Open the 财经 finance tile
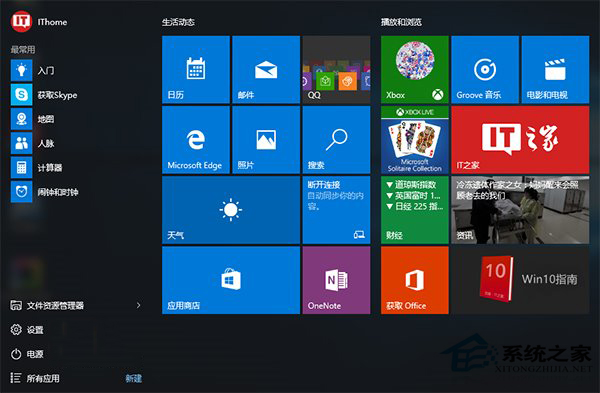Screen dimensions: 600x393 (x=415, y=210)
